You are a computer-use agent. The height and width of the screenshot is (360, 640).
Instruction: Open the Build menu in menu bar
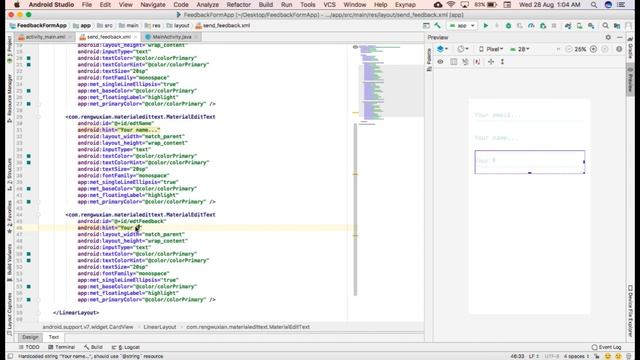(x=265, y=5)
